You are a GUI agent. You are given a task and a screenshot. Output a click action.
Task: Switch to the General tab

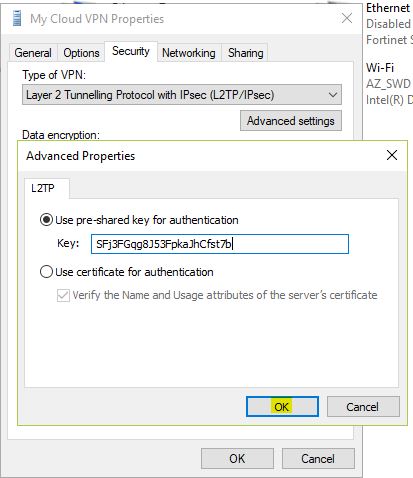(33, 53)
